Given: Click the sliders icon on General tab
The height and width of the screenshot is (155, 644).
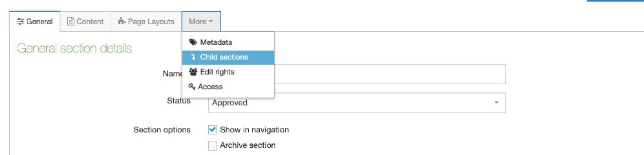Looking at the screenshot, I should 20,22.
